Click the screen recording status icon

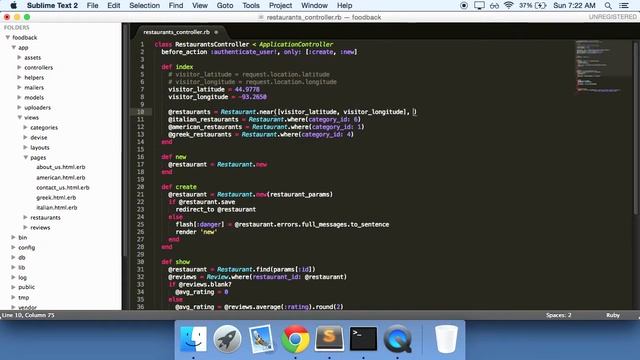click(x=464, y=5)
